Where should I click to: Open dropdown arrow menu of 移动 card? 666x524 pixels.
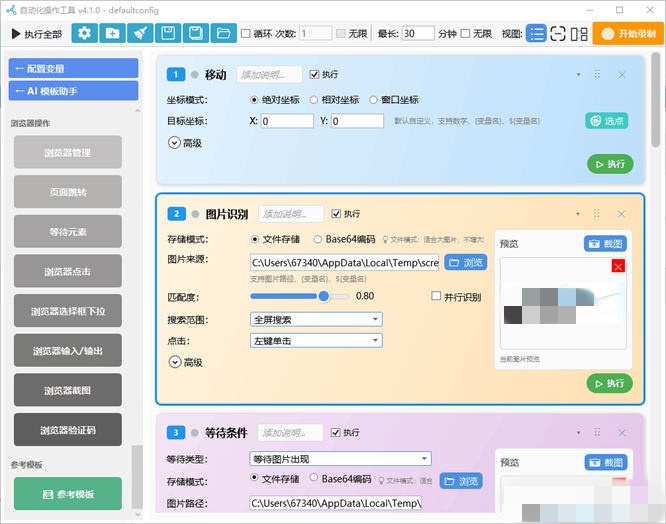pyautogui.click(x=578, y=75)
